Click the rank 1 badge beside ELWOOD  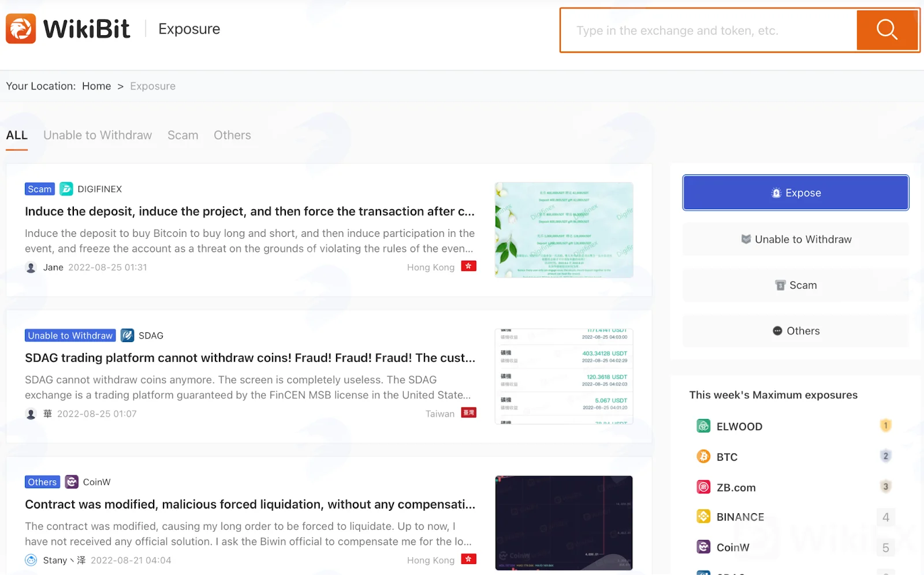[x=885, y=426]
